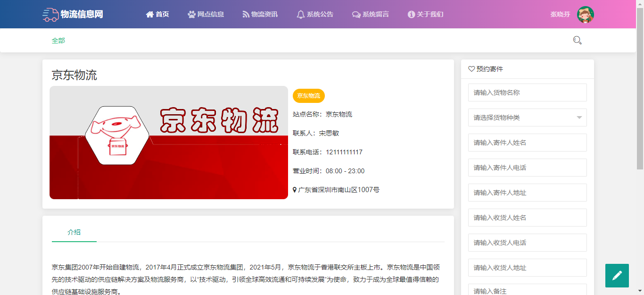
Task: Click the map pin icon before the address
Action: 295,190
